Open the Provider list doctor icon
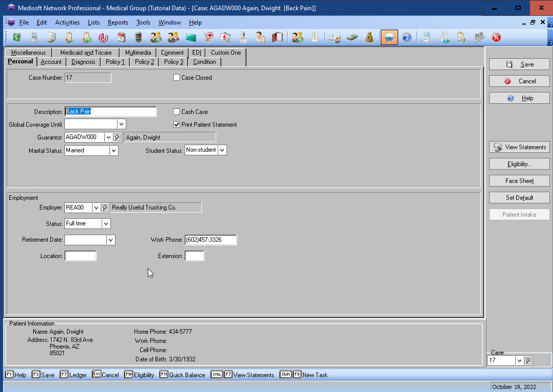The width and height of the screenshot is (553, 392). click(243, 37)
